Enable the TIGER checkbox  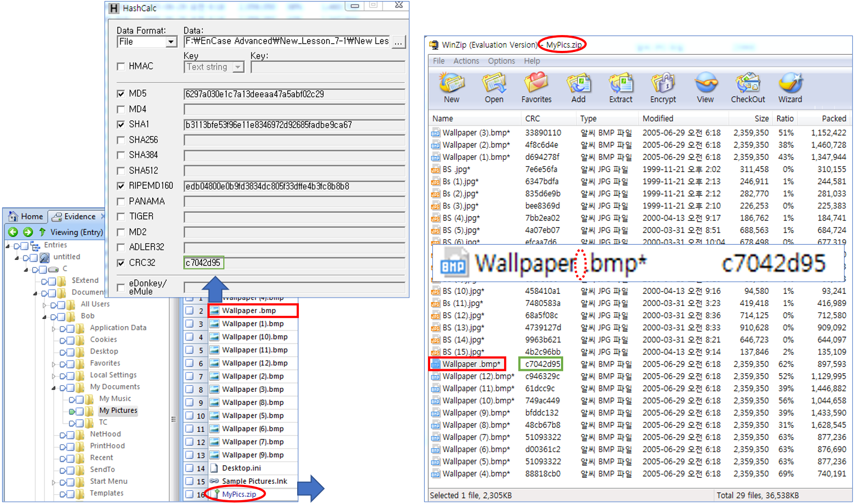click(120, 217)
